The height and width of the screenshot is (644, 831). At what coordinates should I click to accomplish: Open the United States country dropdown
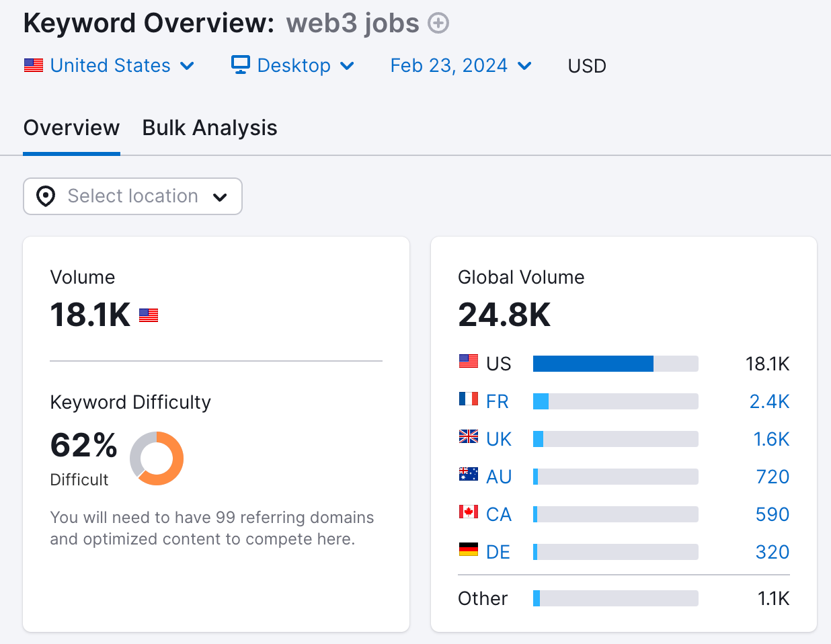click(x=110, y=65)
